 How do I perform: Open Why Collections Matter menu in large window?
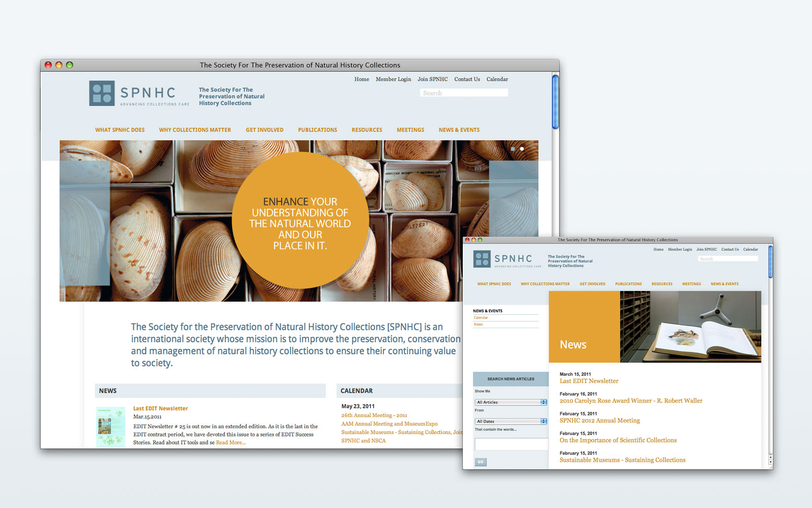coord(195,130)
